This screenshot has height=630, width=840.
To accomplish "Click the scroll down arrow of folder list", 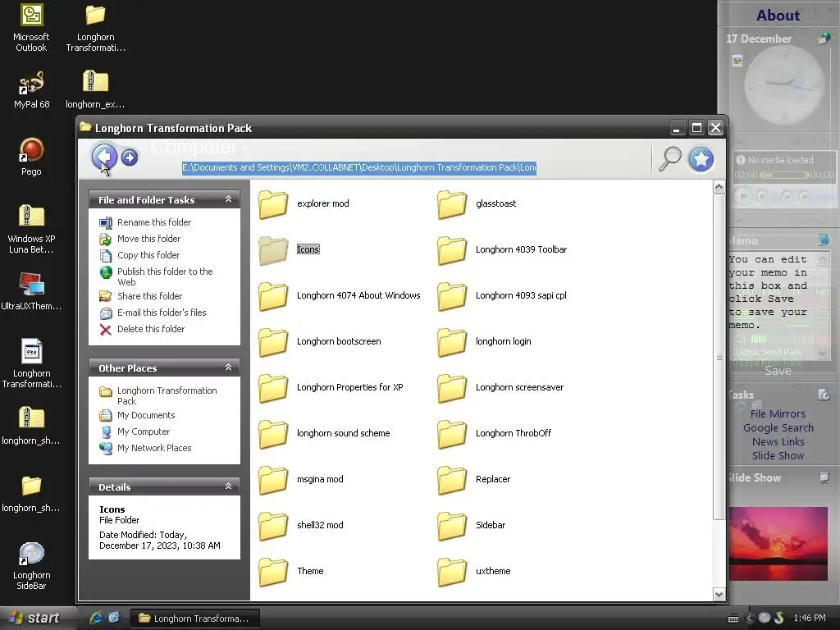I will [719, 594].
